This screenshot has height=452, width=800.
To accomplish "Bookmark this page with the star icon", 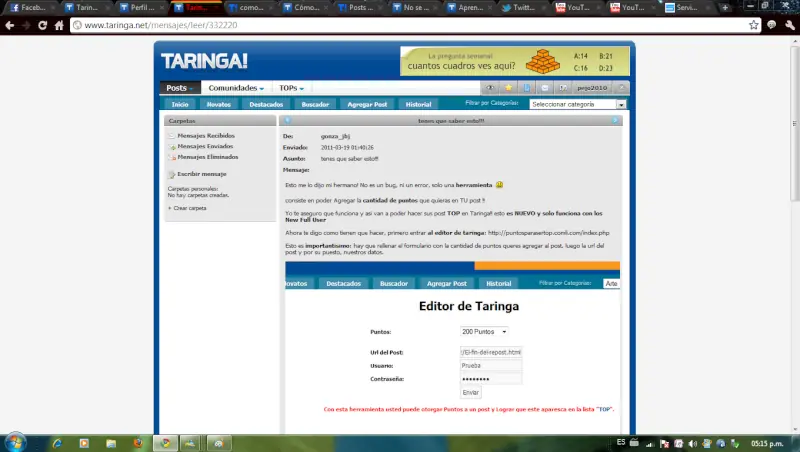I will point(754,25).
